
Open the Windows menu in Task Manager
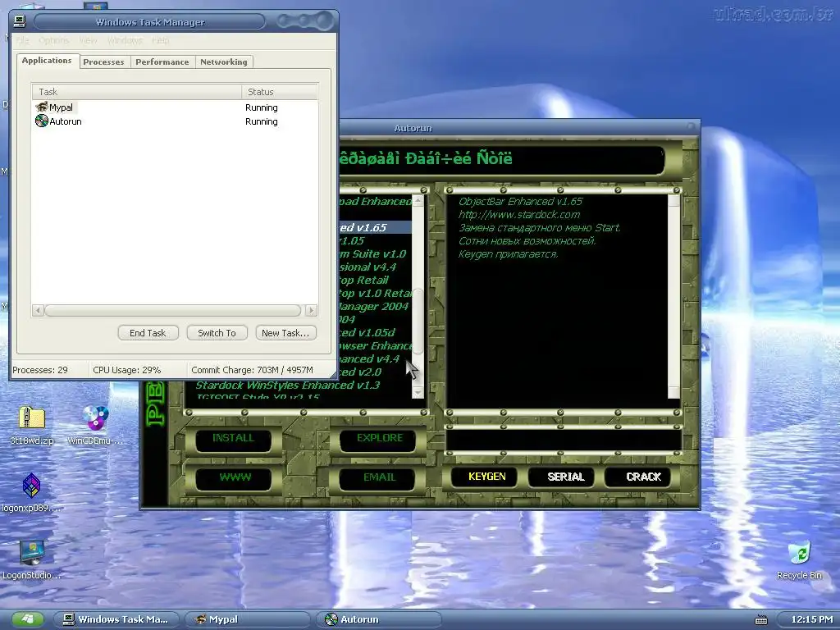click(125, 40)
